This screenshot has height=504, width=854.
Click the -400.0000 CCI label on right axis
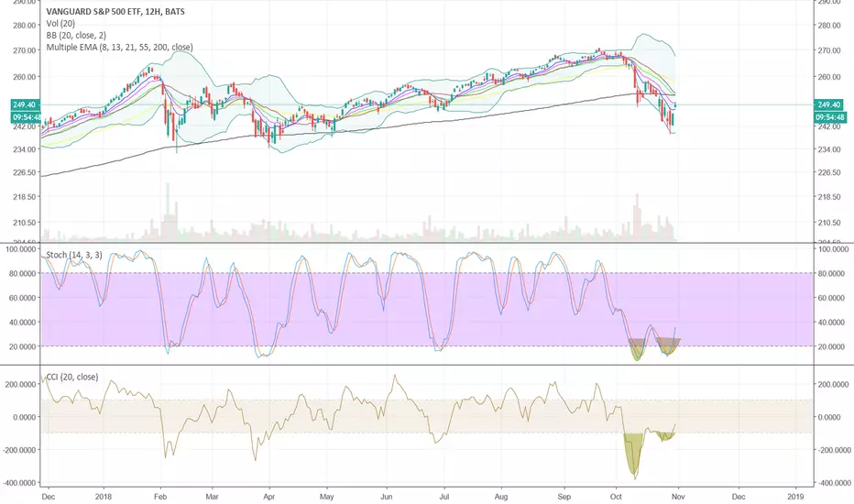(x=833, y=483)
